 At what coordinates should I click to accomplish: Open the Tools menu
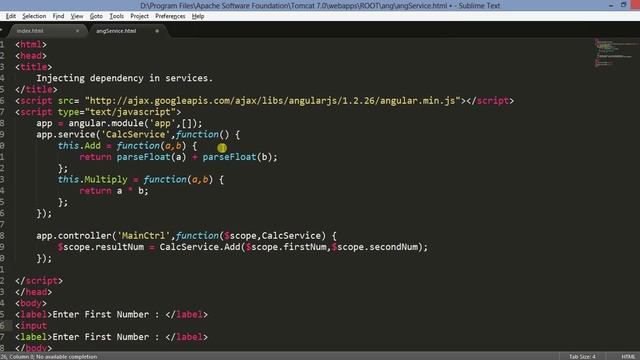(116, 16)
